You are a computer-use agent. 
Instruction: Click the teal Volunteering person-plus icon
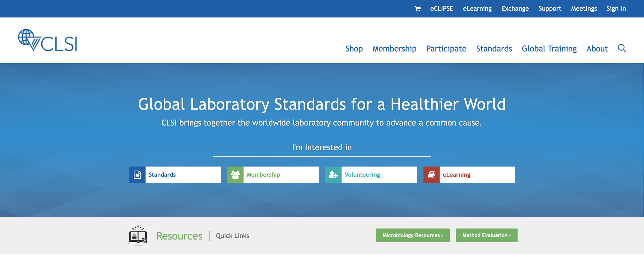pyautogui.click(x=333, y=175)
